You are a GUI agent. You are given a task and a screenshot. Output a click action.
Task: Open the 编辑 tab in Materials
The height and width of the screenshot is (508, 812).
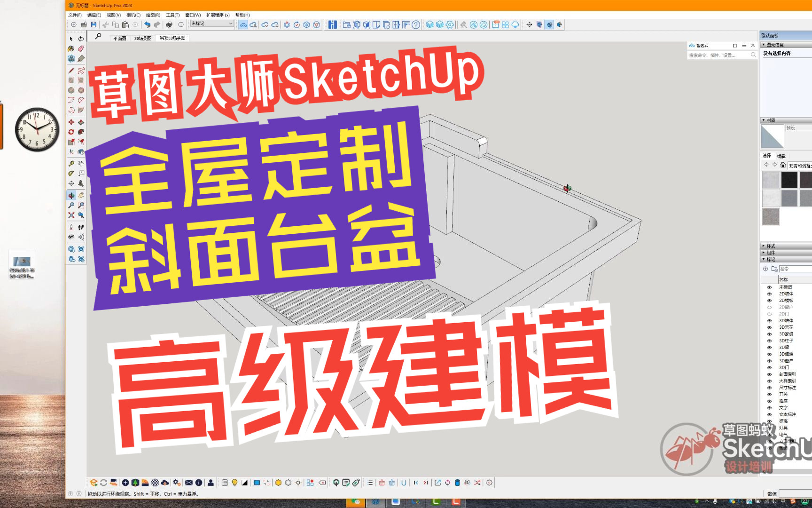(x=781, y=156)
